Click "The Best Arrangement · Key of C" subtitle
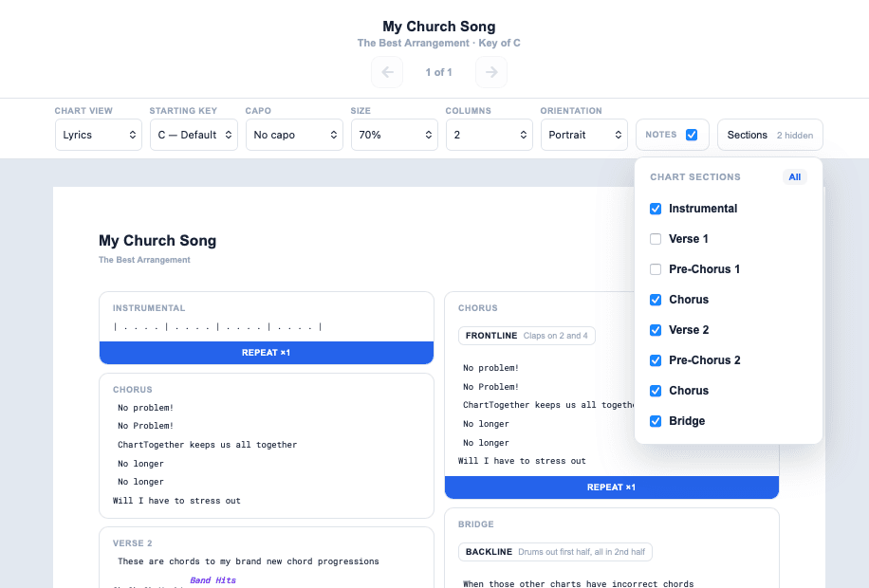Viewport: 869px width, 588px height. [x=439, y=44]
